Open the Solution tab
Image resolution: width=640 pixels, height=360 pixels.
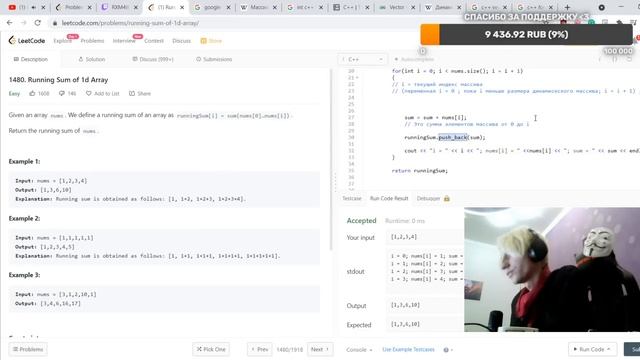[x=92, y=59]
